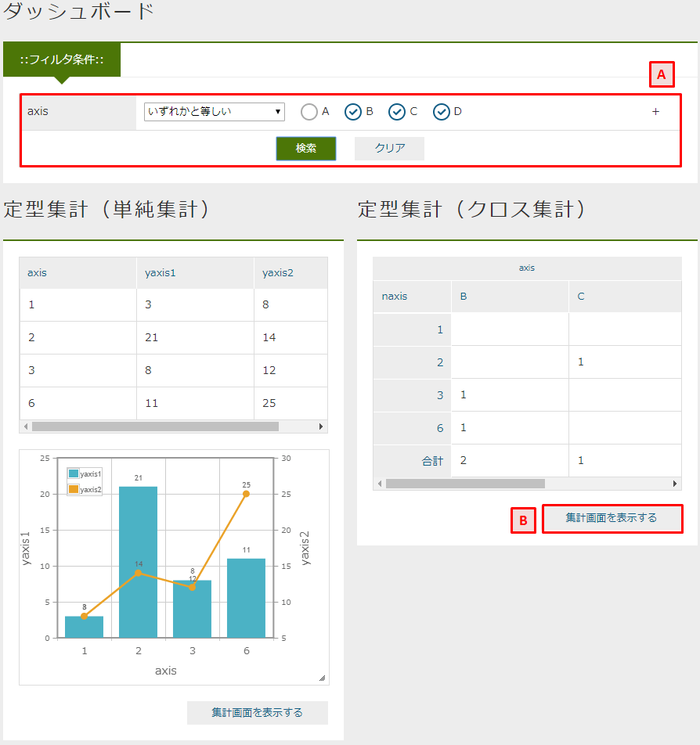700x745 pixels.
Task: Uncheck the C checkbox in the filter row
Action: tap(396, 111)
